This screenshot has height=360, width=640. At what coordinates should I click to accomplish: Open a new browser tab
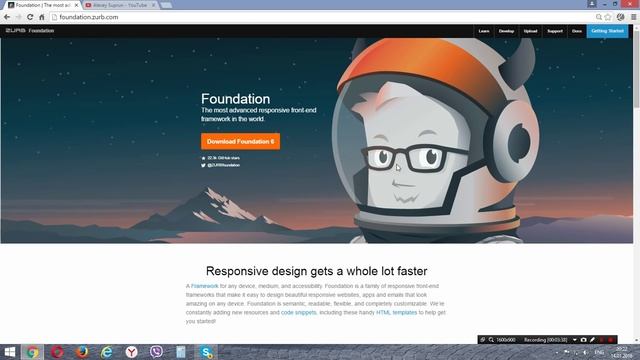pos(166,5)
